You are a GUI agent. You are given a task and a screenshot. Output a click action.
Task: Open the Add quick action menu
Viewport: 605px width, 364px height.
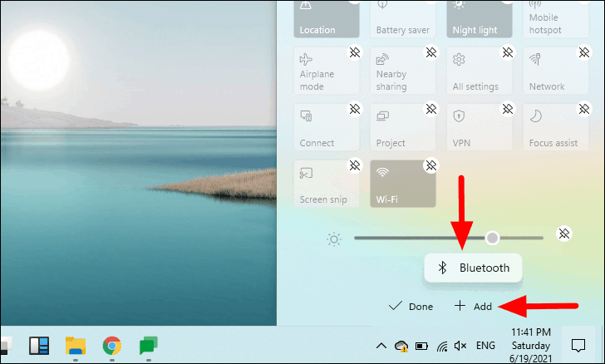(473, 306)
